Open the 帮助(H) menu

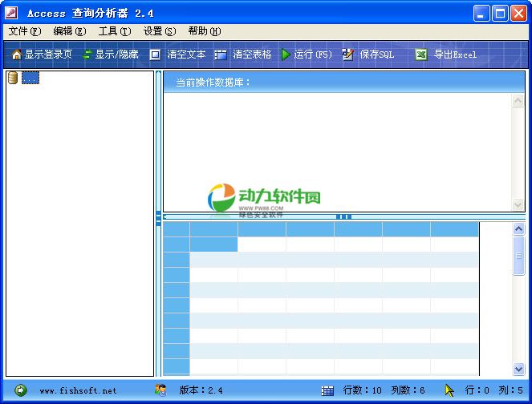click(x=204, y=31)
